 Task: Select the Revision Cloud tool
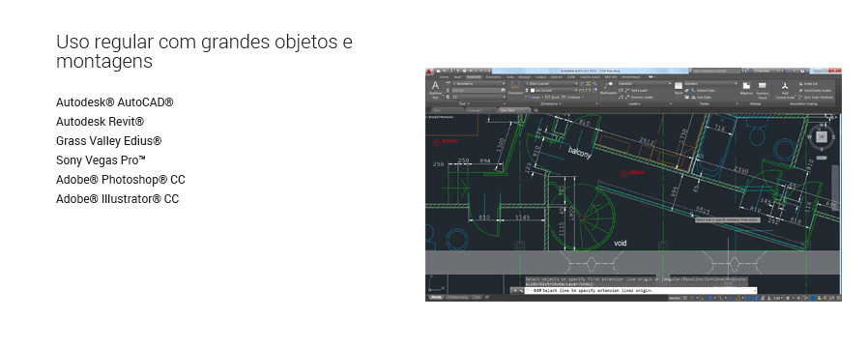[763, 90]
